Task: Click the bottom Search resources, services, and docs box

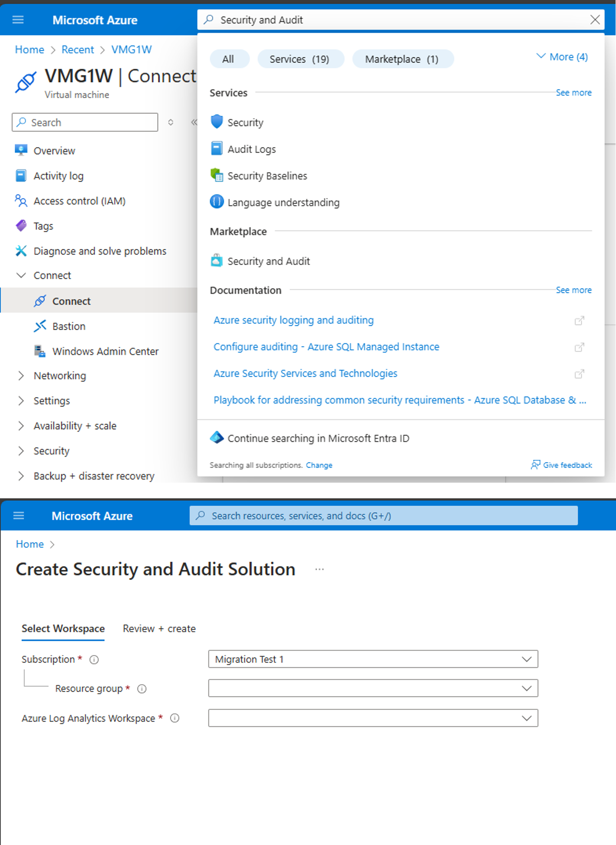Action: click(x=383, y=516)
